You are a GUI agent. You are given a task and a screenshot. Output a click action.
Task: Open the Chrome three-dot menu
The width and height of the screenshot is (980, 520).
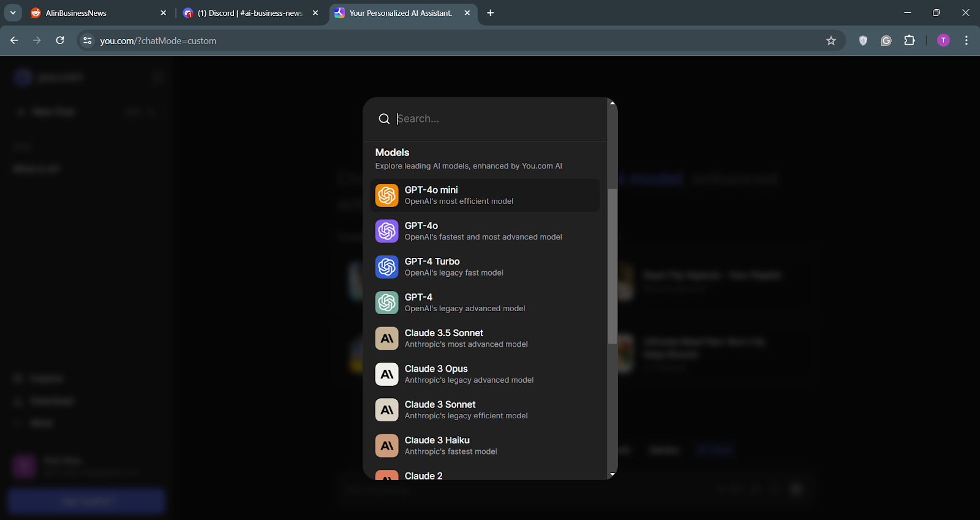click(x=967, y=40)
